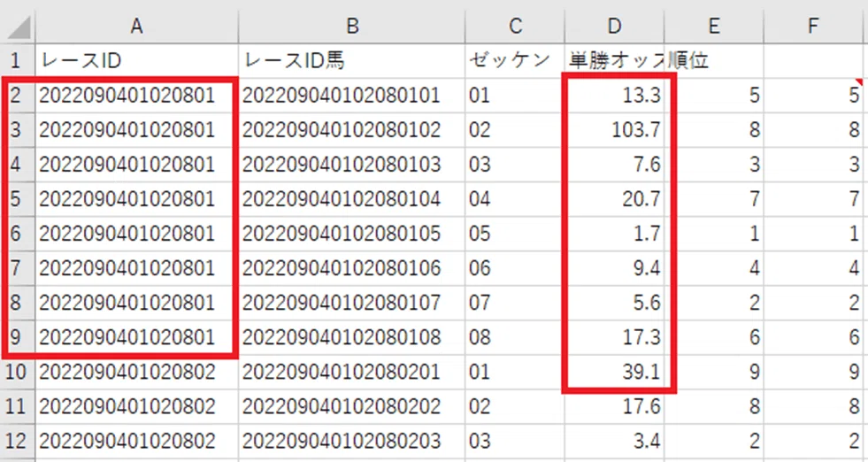This screenshot has width=868, height=462.
Task: Click odds cell showing 17.3
Action: 614,337
